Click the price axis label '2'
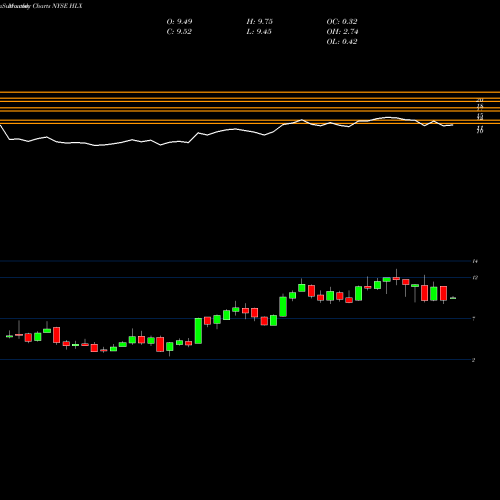Viewport: 500px width, 500px height. click(x=474, y=360)
